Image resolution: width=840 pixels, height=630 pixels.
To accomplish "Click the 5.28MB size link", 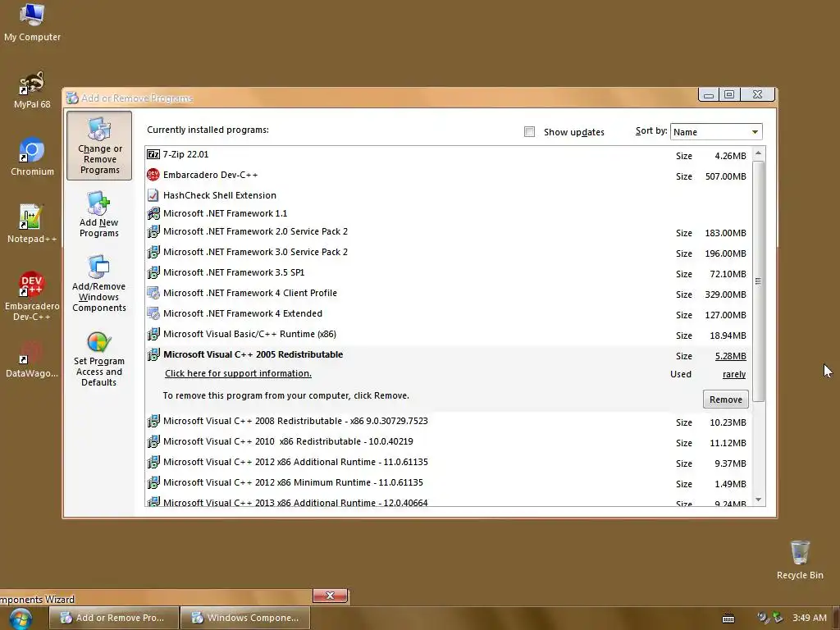I will (730, 356).
